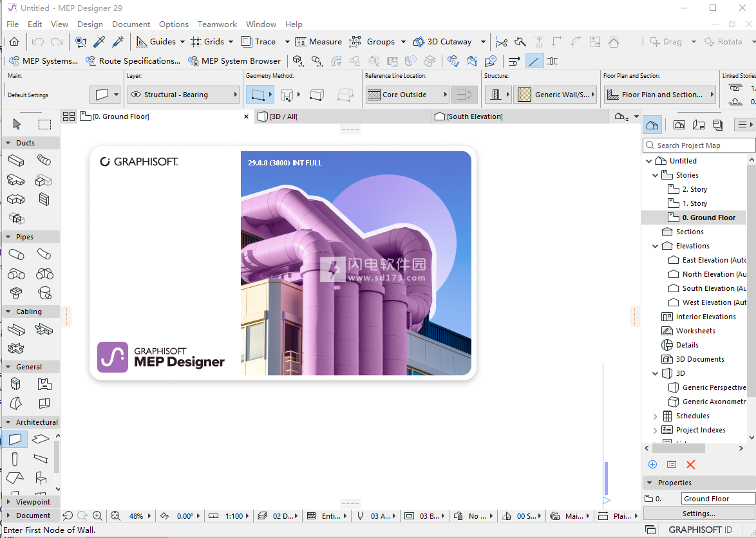Open the Structural - Bearing layer dropdown

(184, 95)
